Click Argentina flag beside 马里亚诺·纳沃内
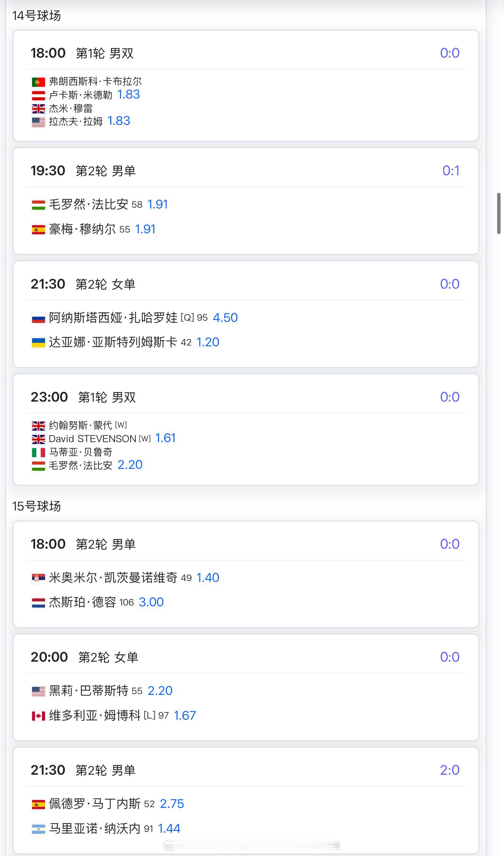The height and width of the screenshot is (856, 504). [39, 829]
